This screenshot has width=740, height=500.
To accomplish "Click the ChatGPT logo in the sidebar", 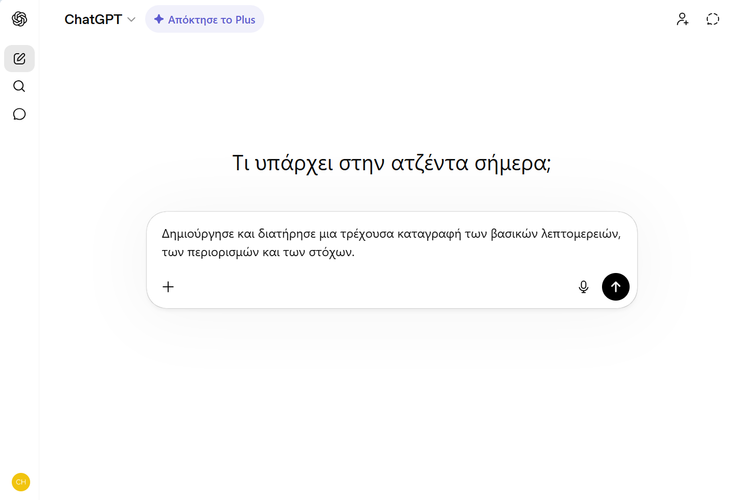I will pyautogui.click(x=19, y=19).
